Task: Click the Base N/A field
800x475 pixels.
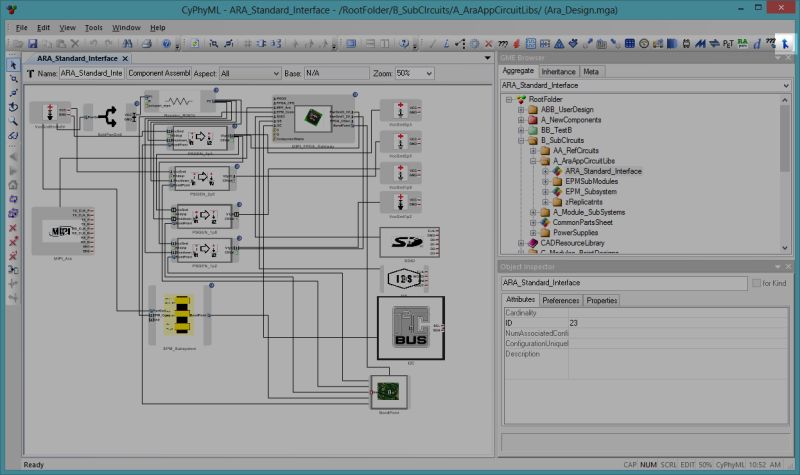Action: pos(336,73)
